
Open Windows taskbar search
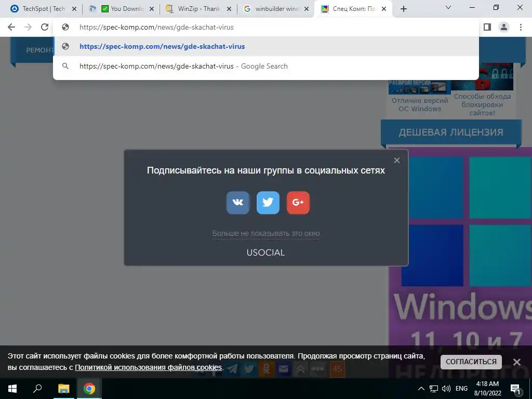pyautogui.click(x=37, y=389)
